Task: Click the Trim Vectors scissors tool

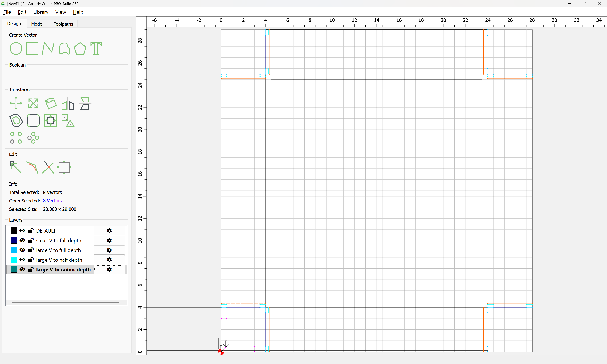Action: coord(48,167)
